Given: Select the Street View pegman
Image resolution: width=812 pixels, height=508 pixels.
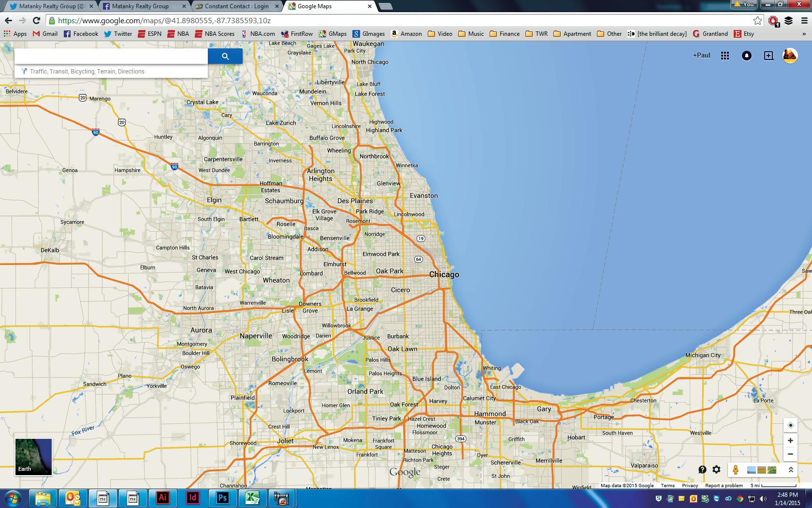Looking at the screenshot, I should tap(736, 469).
